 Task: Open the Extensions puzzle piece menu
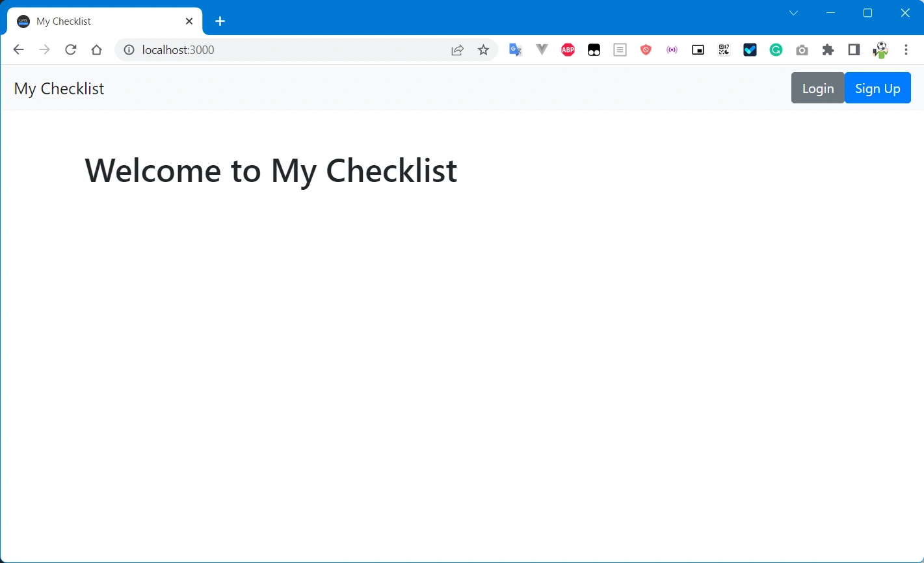(x=828, y=50)
